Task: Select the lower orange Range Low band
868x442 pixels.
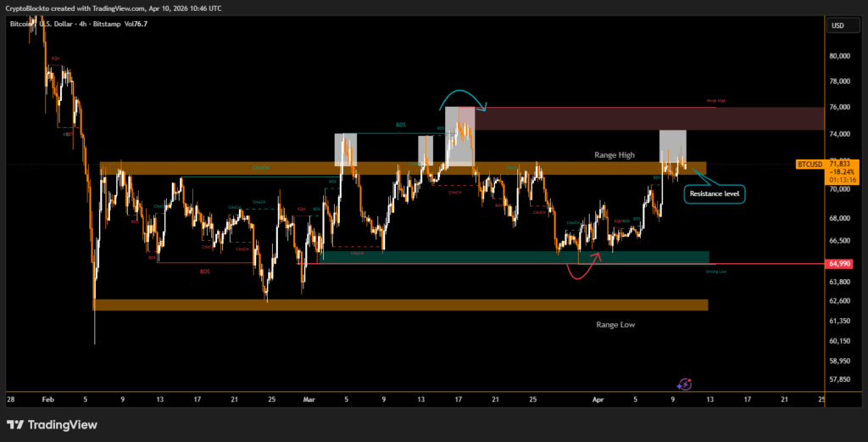Action: [x=398, y=305]
